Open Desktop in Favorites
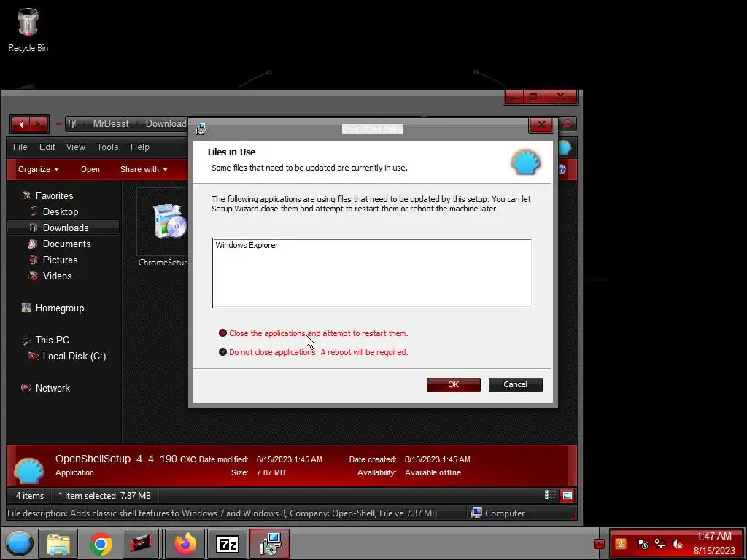747x560 pixels. point(61,212)
